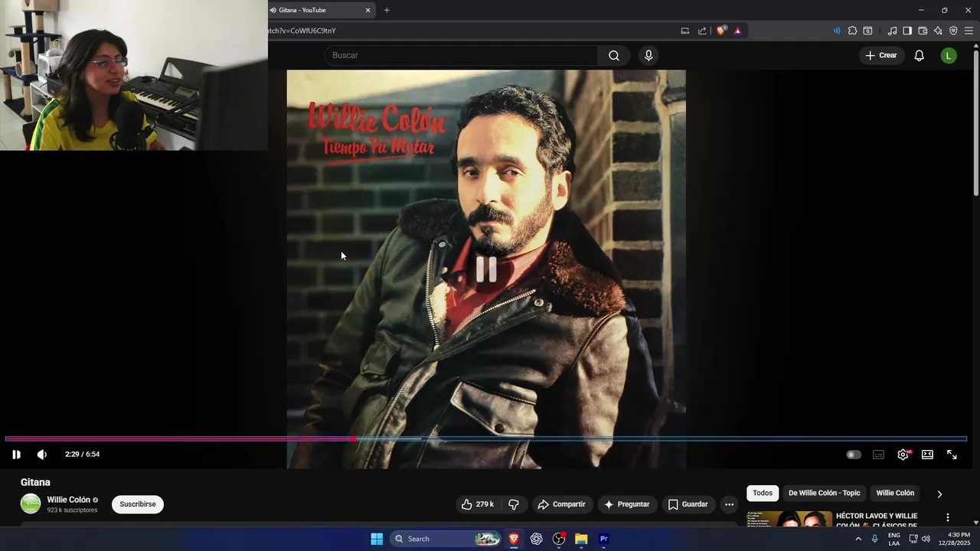Click the install app icon in address bar
The image size is (980, 551).
pos(685,31)
